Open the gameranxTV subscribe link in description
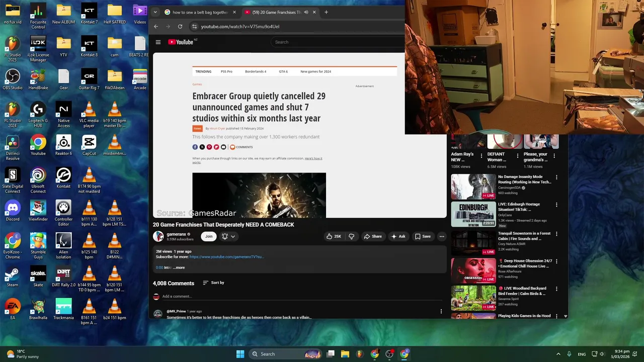644x362 pixels. pos(226,257)
